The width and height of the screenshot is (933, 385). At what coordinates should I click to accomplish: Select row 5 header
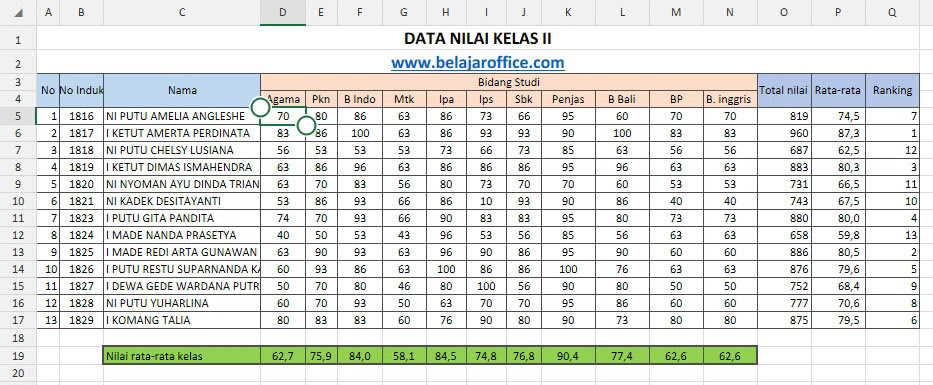[18, 115]
